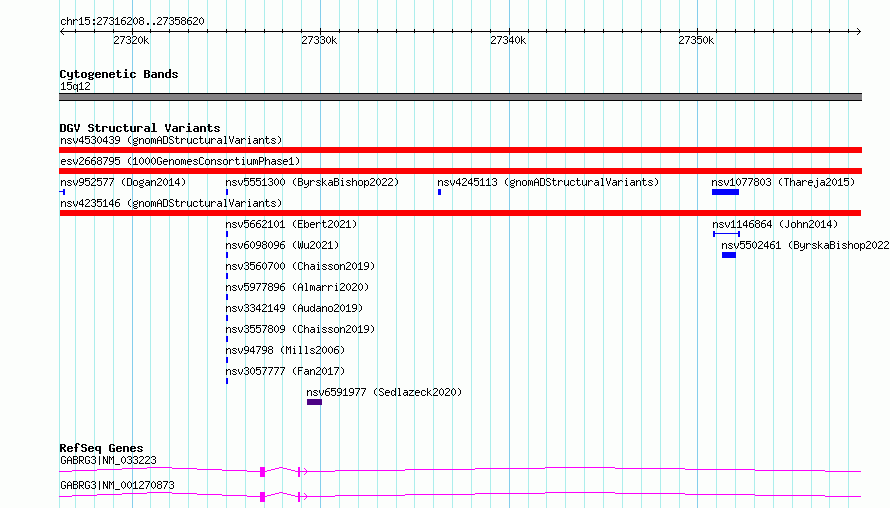Click the 27330k ruler position
Image resolution: width=890 pixels, height=508 pixels.
click(319, 40)
